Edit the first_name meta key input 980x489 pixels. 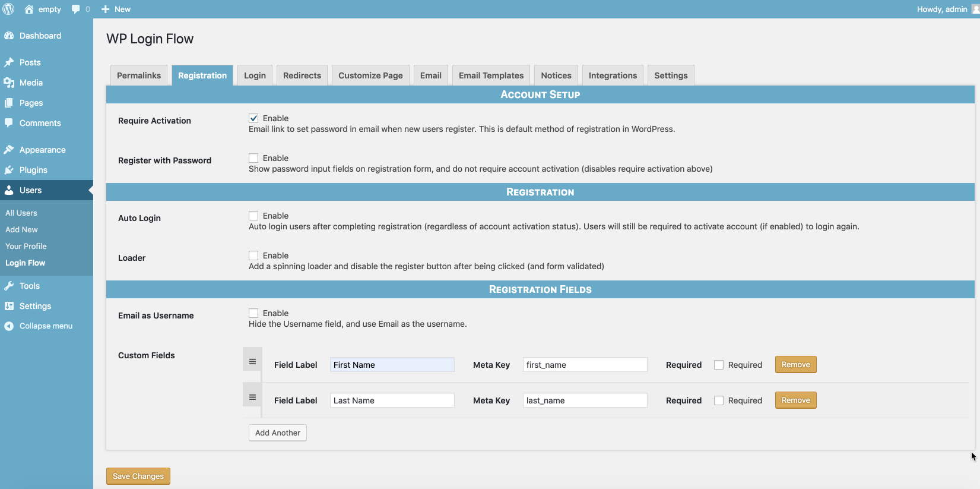(585, 365)
